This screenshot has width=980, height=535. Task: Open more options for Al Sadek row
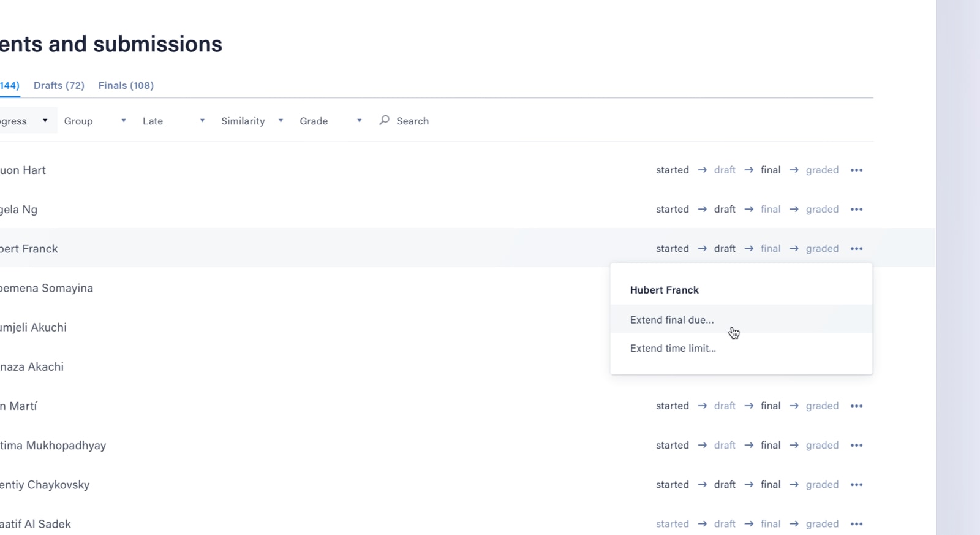856,524
